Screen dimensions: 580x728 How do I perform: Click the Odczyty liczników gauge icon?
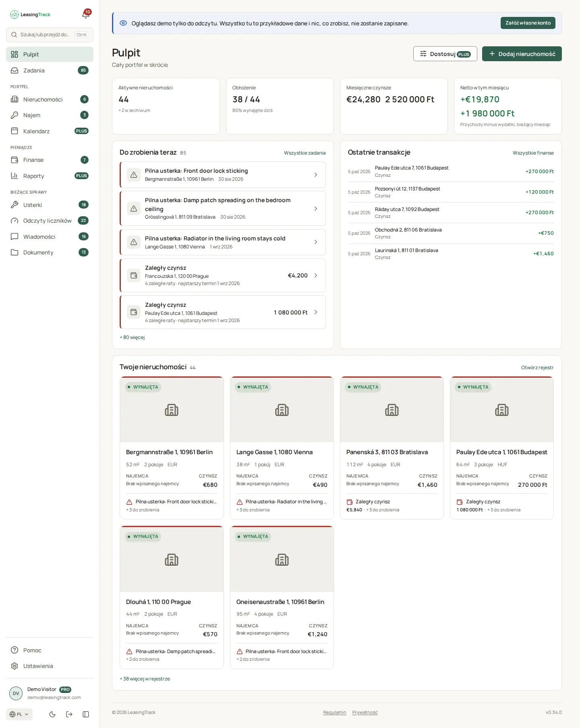point(14,221)
